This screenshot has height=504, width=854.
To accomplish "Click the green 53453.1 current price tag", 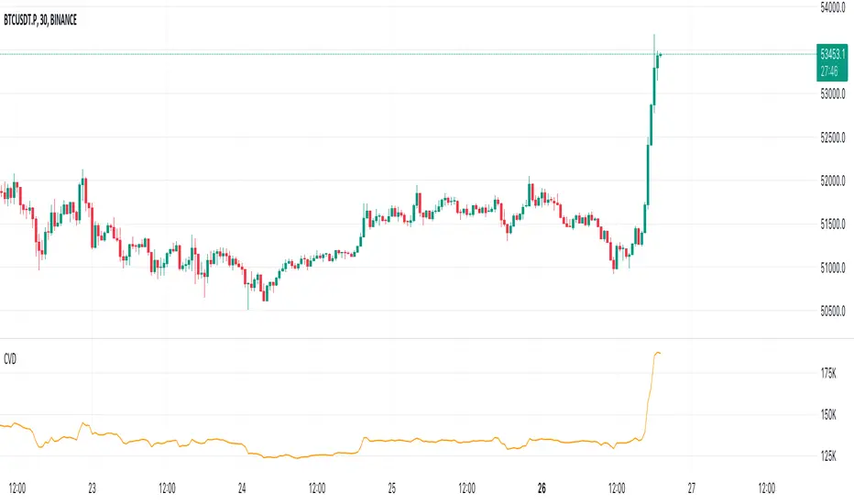I will point(833,54).
